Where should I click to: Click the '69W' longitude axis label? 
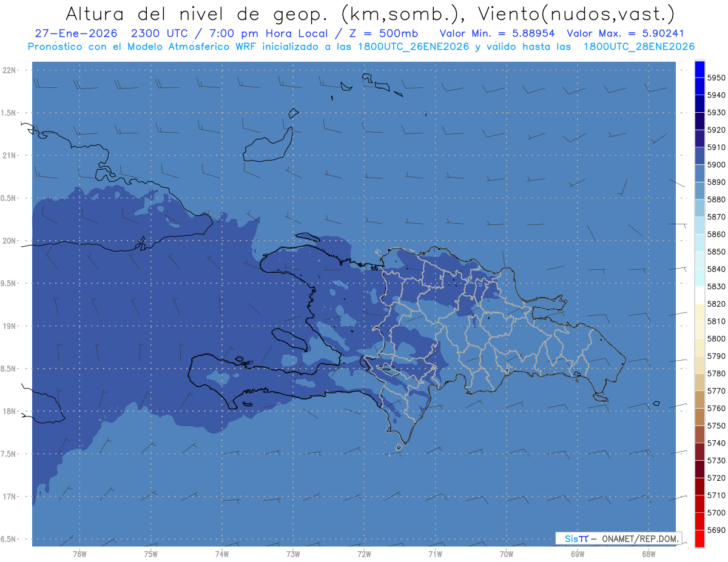point(578,554)
